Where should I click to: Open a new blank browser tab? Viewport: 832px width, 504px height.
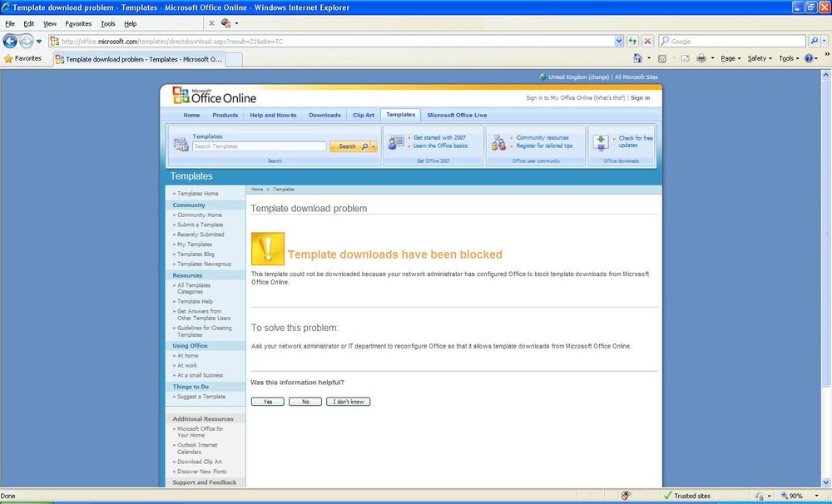tap(234, 59)
